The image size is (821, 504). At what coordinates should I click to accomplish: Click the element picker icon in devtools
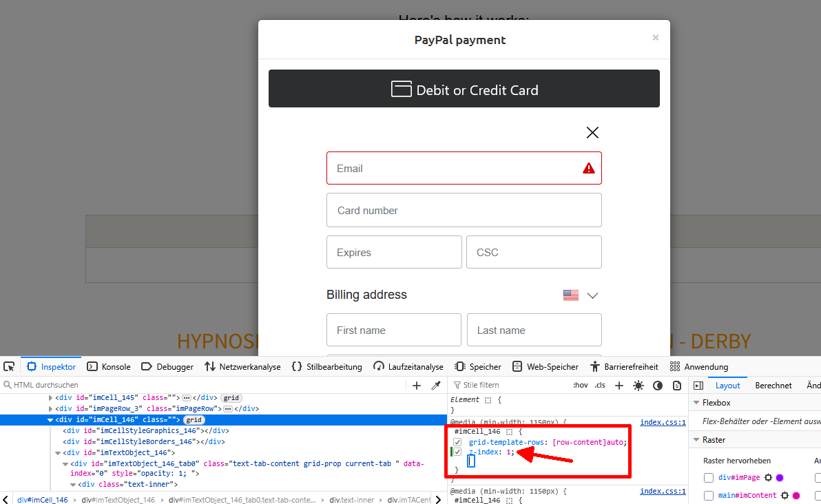[9, 366]
